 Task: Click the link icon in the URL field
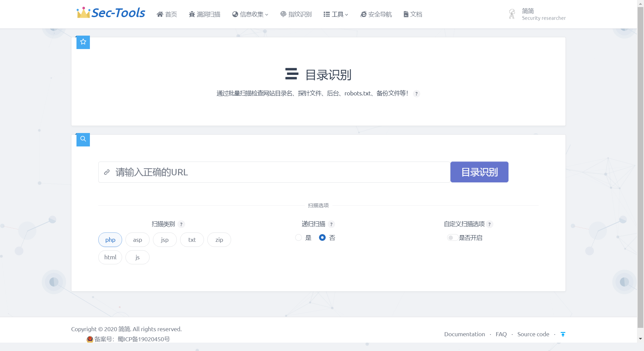(107, 172)
